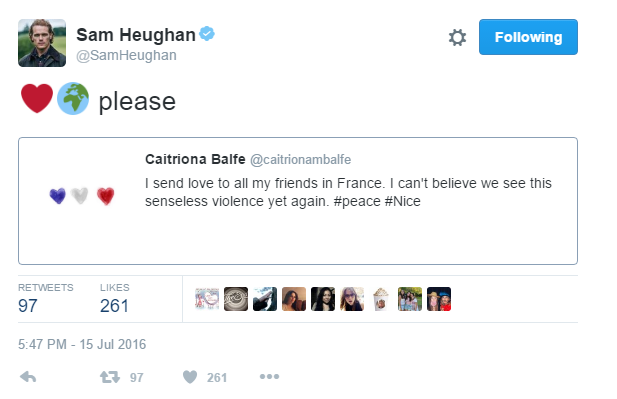Open the 5:47 PM timestamp link

coord(82,344)
